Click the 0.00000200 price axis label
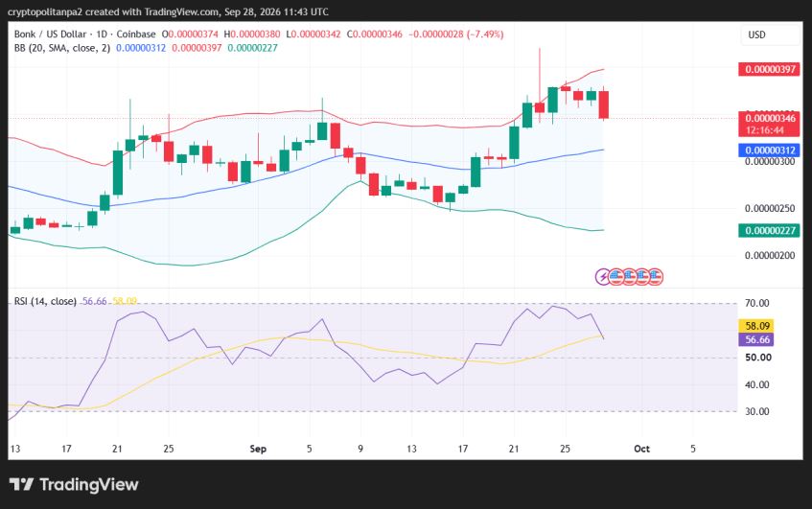Image resolution: width=812 pixels, height=509 pixels. 770,256
